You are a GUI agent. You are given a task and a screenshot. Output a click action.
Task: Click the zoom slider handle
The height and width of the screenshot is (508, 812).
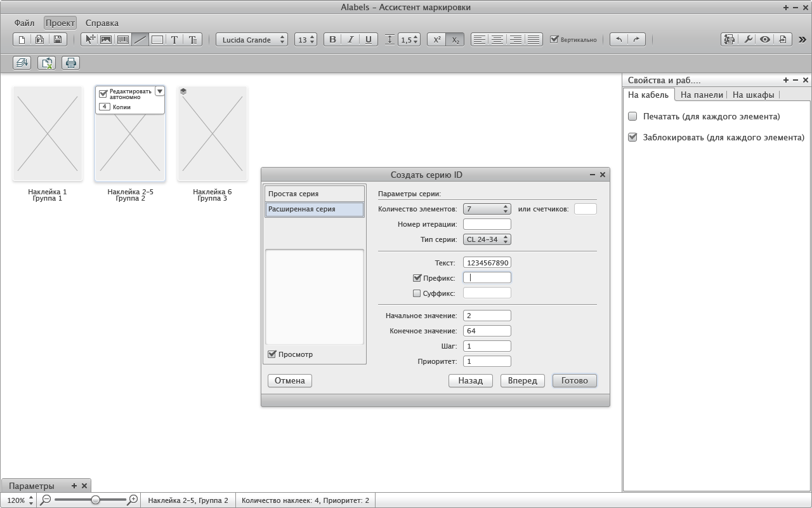(95, 500)
